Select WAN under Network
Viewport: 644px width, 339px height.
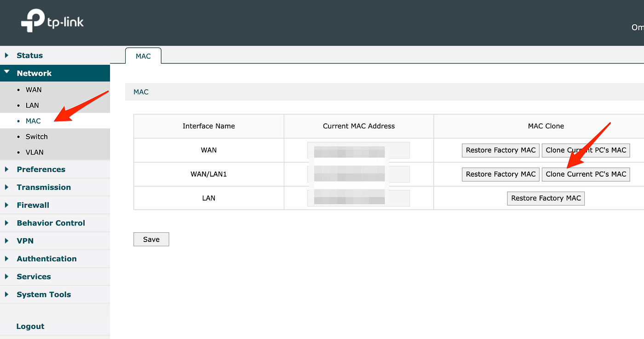tap(34, 90)
